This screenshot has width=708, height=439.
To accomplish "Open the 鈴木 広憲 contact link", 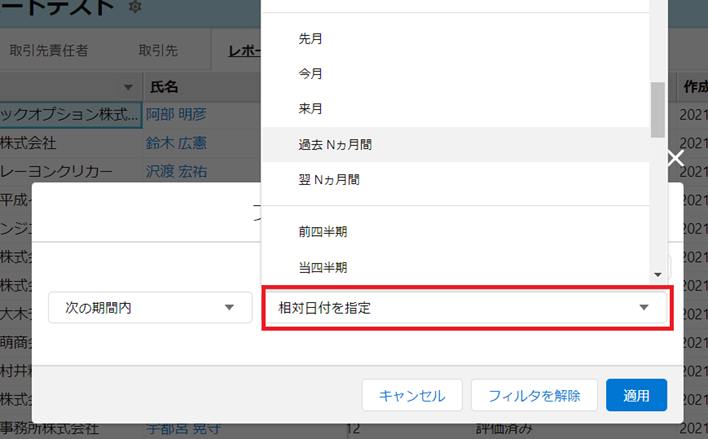I will (176, 143).
